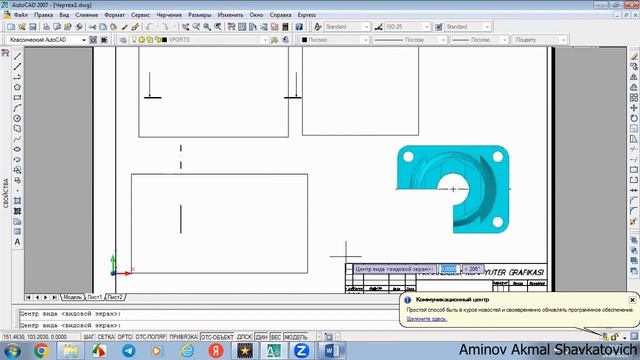Toggle СЕТКА grid display
This screenshot has height=360, width=640.
pyautogui.click(x=106, y=337)
